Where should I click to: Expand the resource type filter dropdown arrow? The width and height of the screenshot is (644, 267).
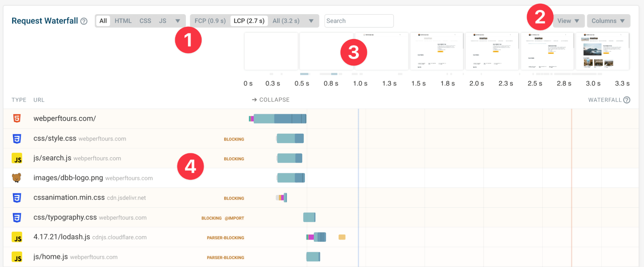pos(178,21)
